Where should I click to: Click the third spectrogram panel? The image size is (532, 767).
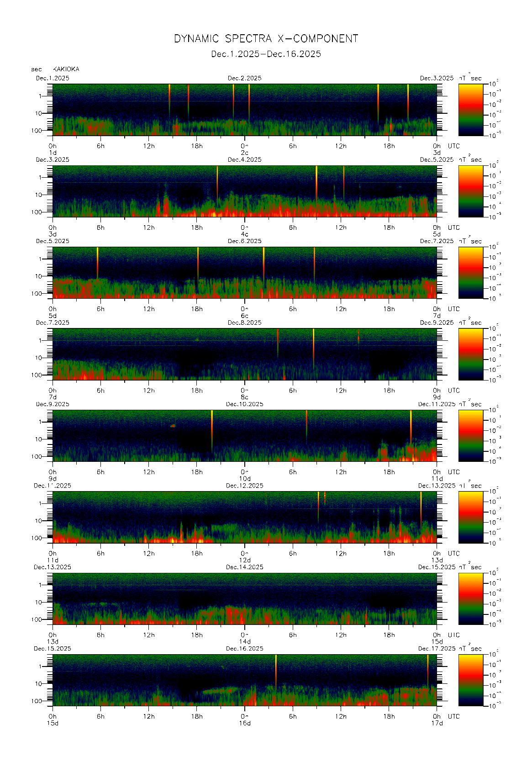[x=244, y=273]
